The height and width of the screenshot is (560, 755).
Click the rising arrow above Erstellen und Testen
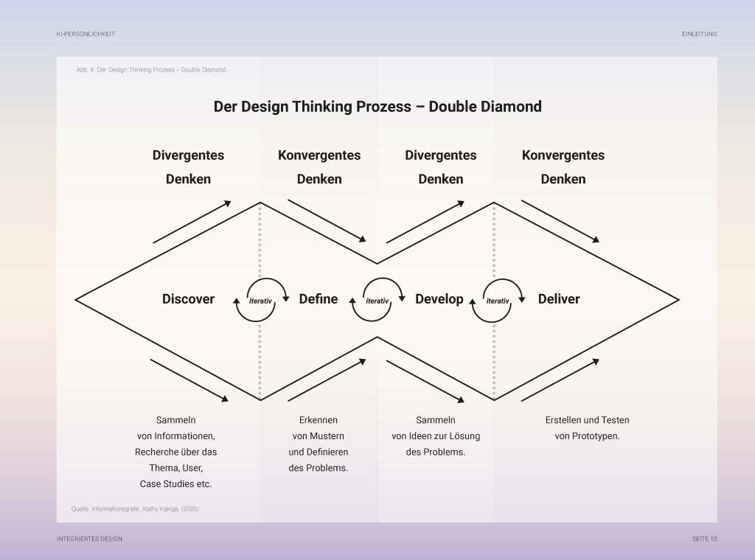(x=560, y=380)
